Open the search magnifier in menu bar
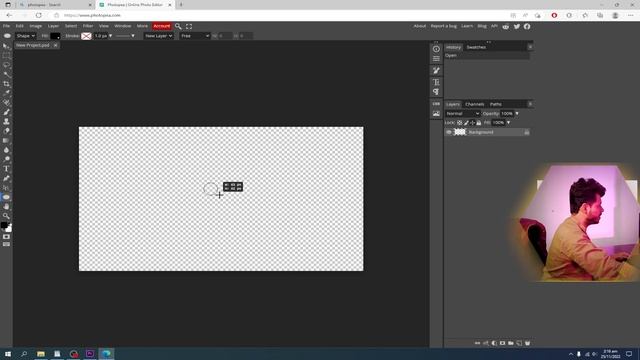The width and height of the screenshot is (640, 360). [178, 26]
